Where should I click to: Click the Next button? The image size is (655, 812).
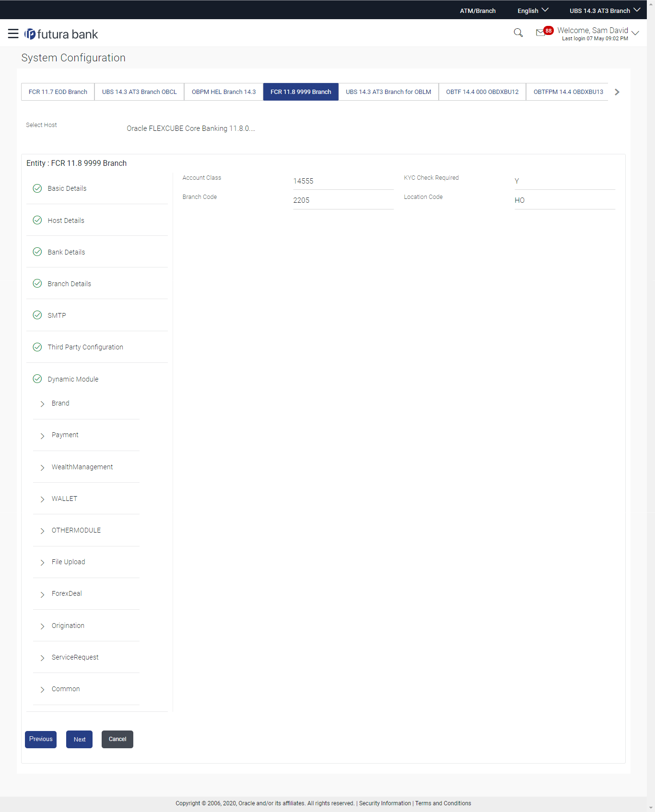point(80,739)
